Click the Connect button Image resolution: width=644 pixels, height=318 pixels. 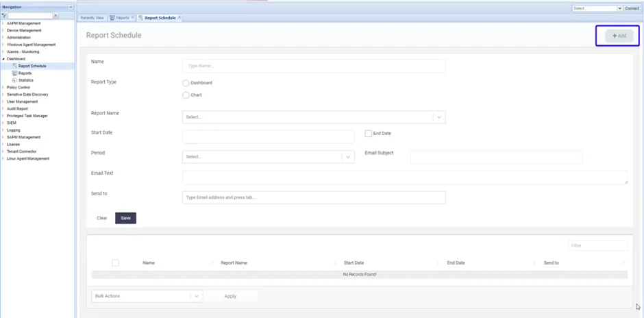tap(632, 8)
